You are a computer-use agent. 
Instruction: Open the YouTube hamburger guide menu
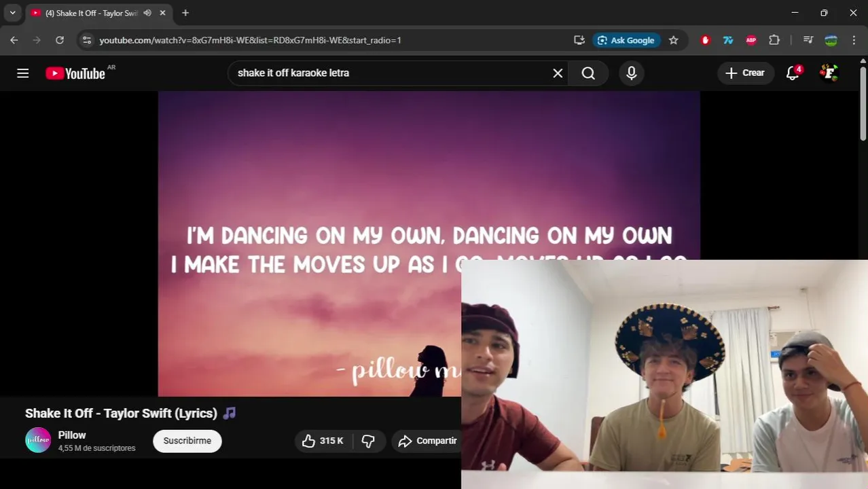point(23,73)
